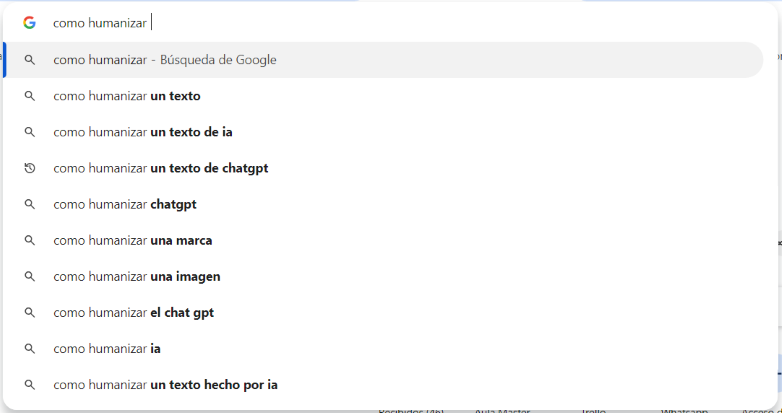Select suggestion 'como humanizar una marca'

[x=383, y=240]
